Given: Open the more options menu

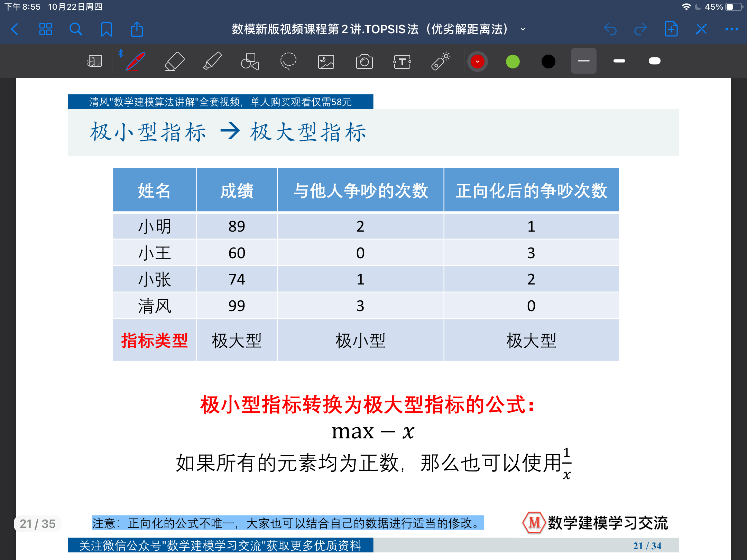Looking at the screenshot, I should point(730,29).
